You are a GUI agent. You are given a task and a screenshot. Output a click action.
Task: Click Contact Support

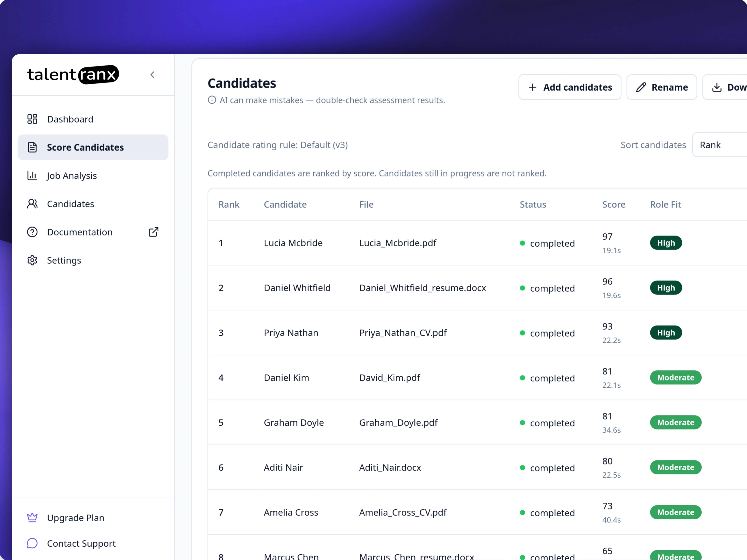93,543
